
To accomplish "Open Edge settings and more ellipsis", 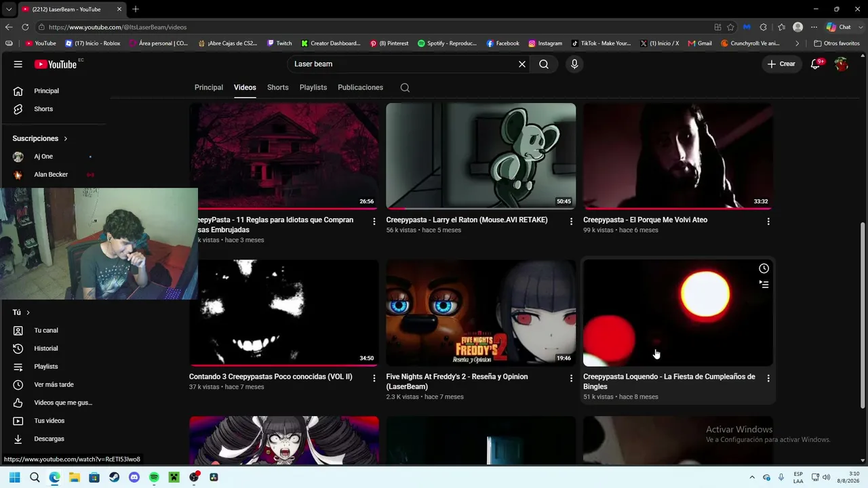I will pyautogui.click(x=814, y=27).
